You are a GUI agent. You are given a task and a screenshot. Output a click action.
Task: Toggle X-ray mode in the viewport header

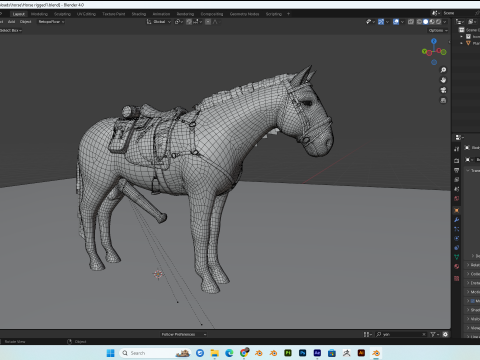(411, 22)
